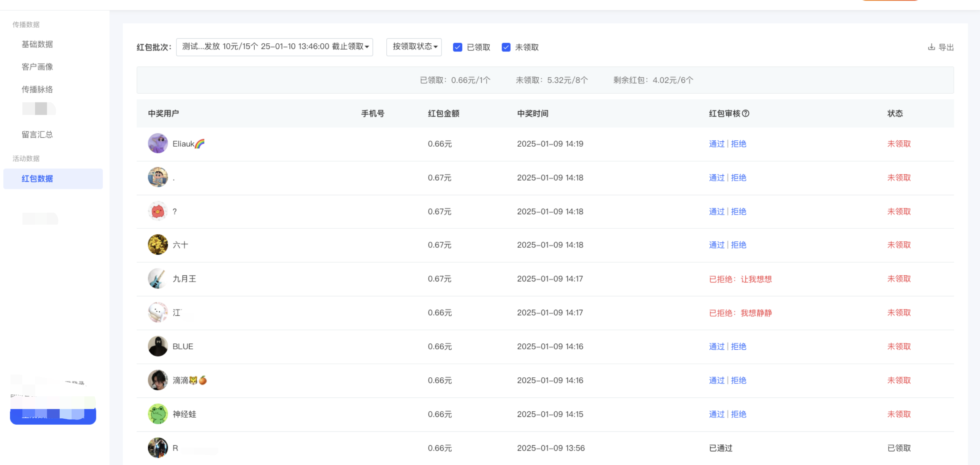Viewport: 980px width, 465px height.
Task: Click help icon next to 红包审核
Action: [745, 113]
